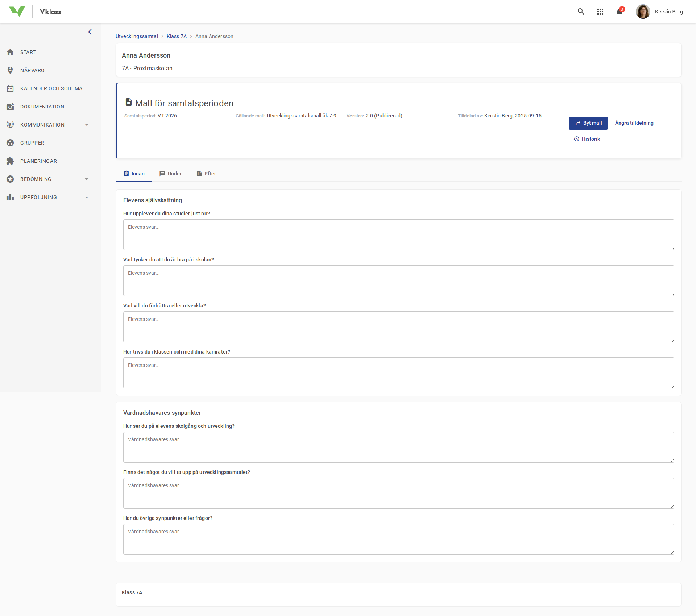Switch to the Under tab

170,174
